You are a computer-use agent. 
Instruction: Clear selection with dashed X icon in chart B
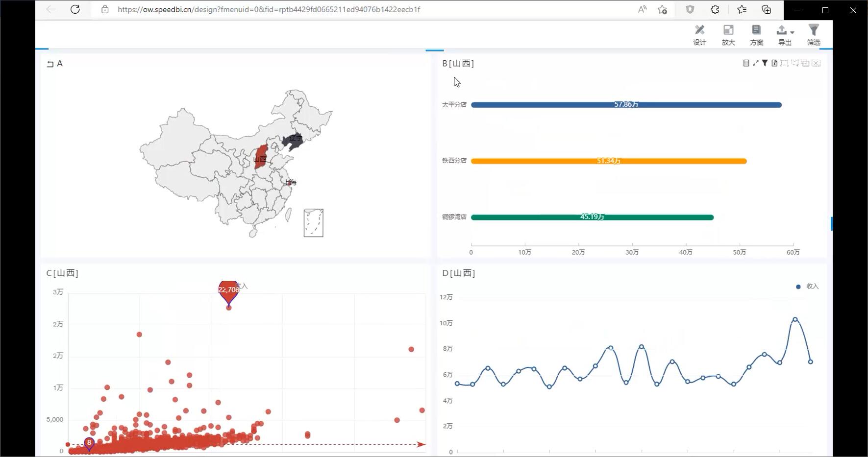coord(816,63)
